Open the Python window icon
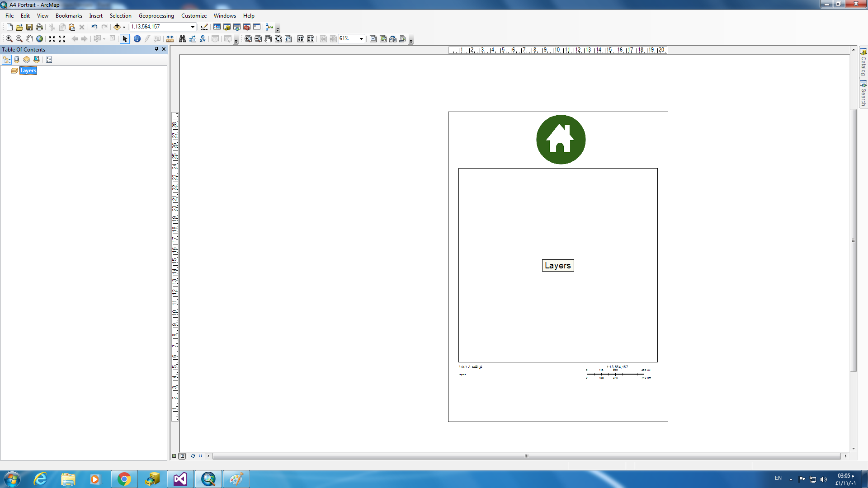 (x=257, y=27)
